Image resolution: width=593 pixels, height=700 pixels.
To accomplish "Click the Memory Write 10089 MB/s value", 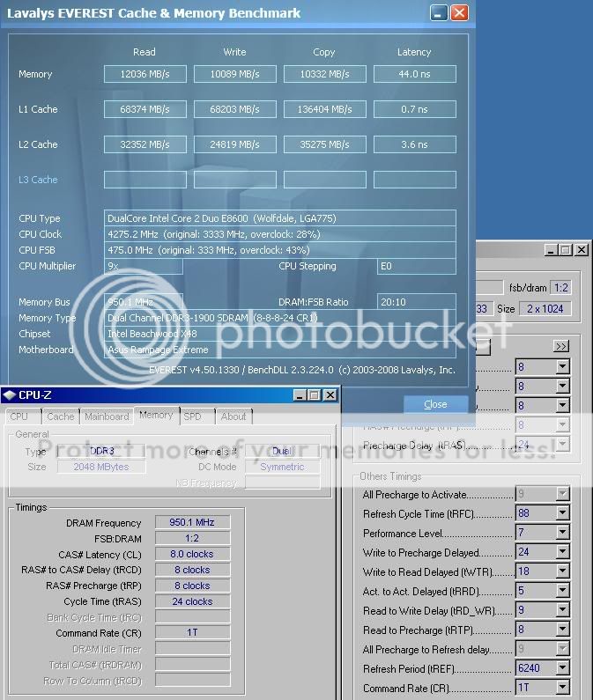I will (234, 74).
